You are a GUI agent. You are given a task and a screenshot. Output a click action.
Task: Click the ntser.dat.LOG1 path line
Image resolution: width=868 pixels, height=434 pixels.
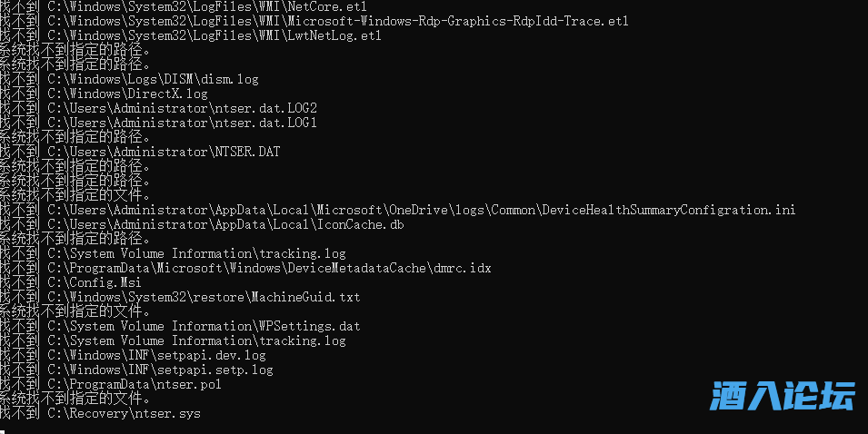[157, 123]
